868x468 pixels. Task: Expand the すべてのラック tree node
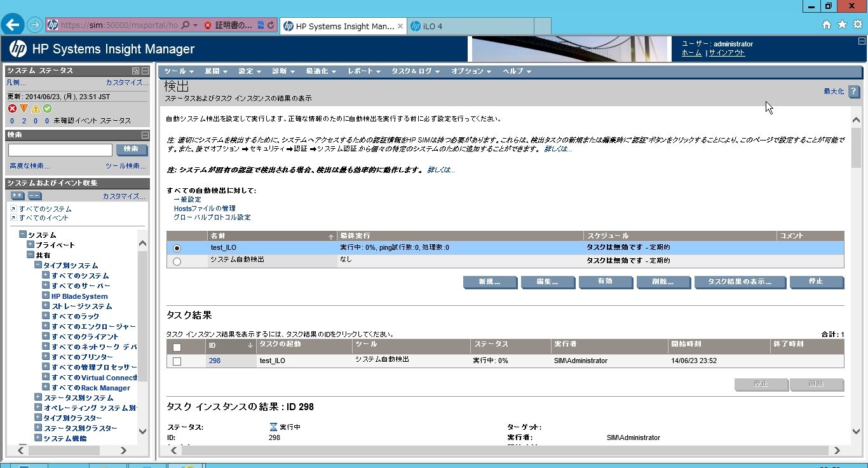46,316
